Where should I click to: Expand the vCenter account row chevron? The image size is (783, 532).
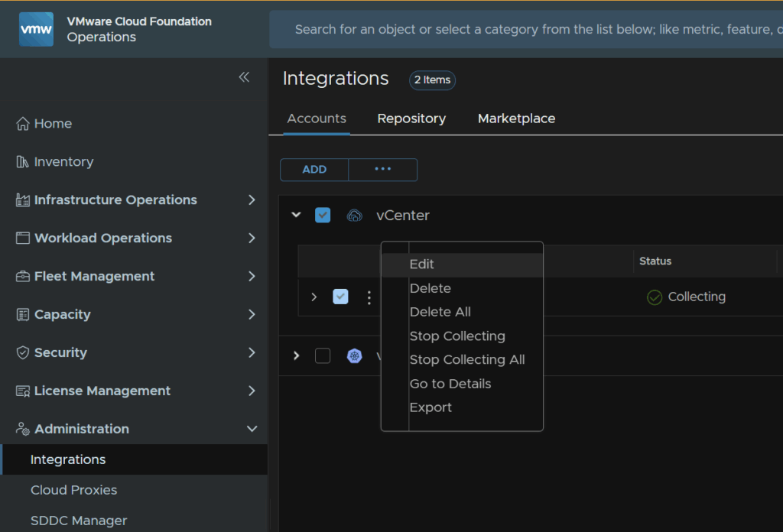pyautogui.click(x=314, y=297)
